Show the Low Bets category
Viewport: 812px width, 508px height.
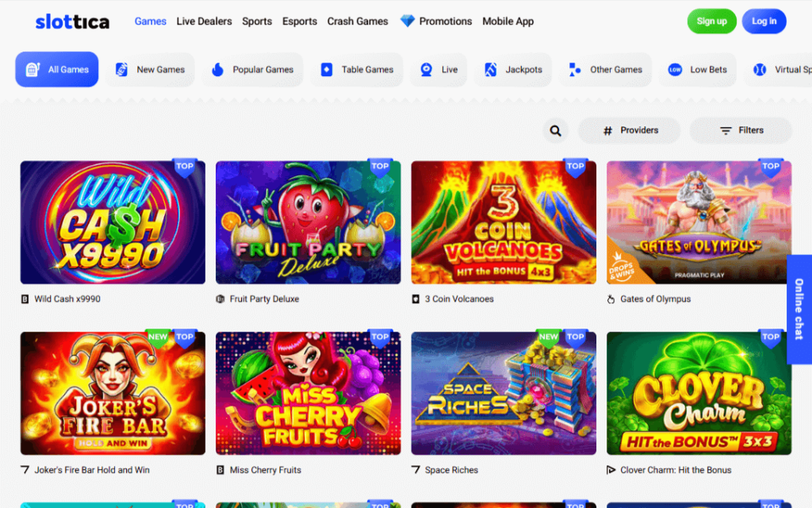[x=698, y=70]
